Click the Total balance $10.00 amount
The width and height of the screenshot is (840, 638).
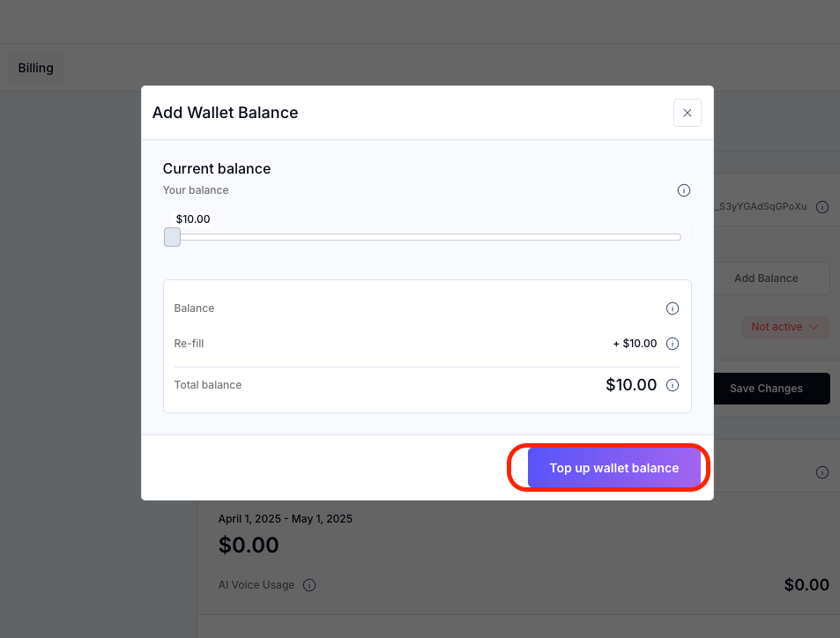pos(631,385)
